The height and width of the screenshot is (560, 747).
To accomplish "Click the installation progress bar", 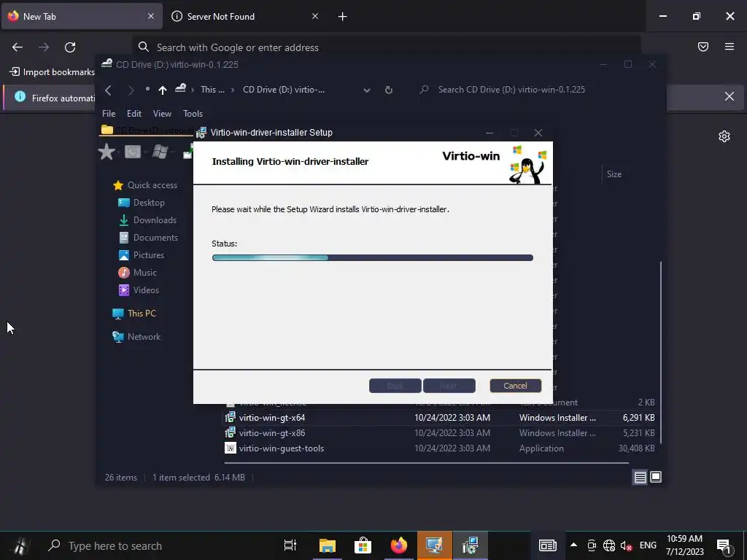I will tap(372, 257).
